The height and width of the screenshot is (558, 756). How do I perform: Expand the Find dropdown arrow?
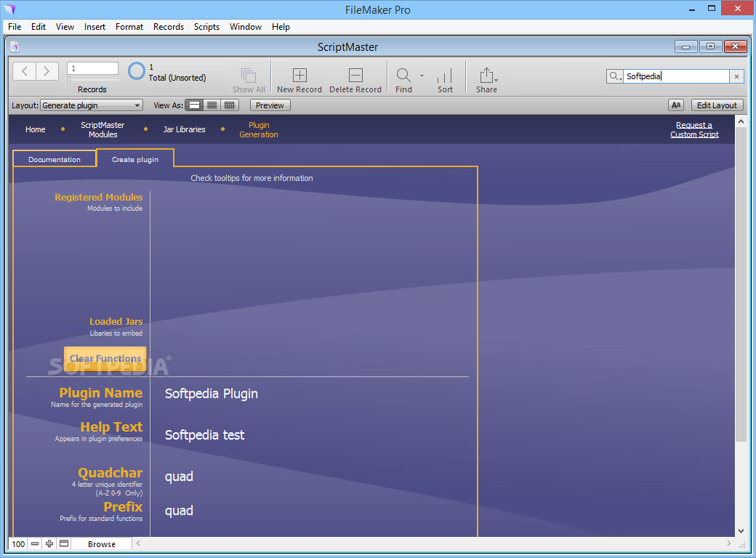point(422,76)
